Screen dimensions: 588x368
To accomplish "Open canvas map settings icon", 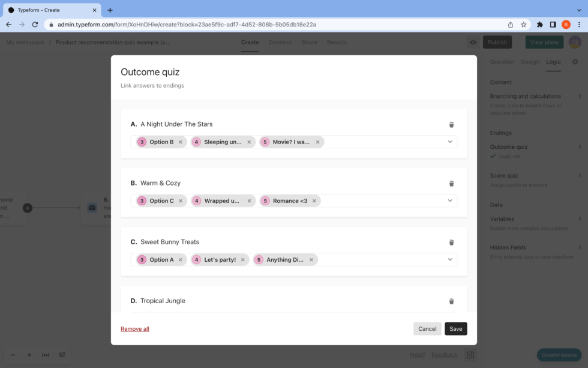I will pyautogui.click(x=62, y=355).
